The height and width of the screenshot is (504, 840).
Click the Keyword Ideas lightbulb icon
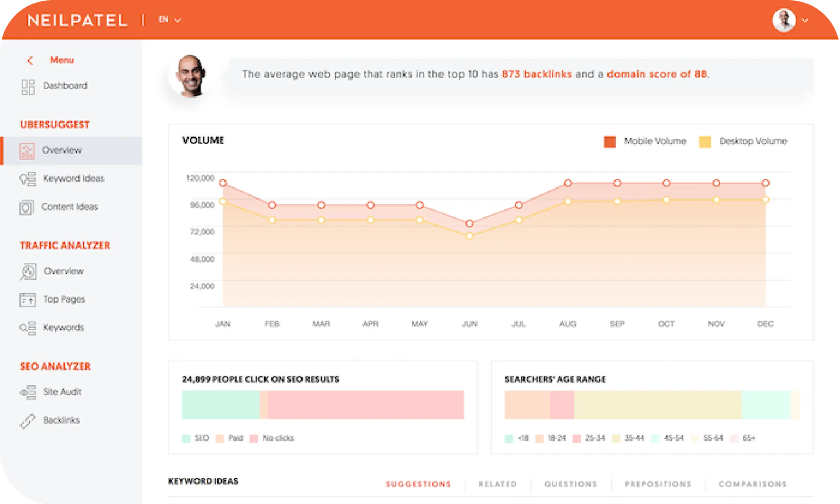[x=28, y=179]
